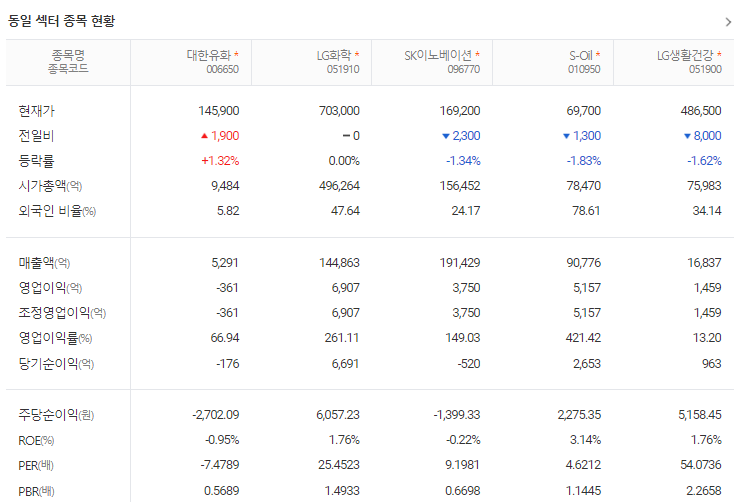744x502 pixels.
Task: Click market cap value 156,452
Action: [460, 186]
